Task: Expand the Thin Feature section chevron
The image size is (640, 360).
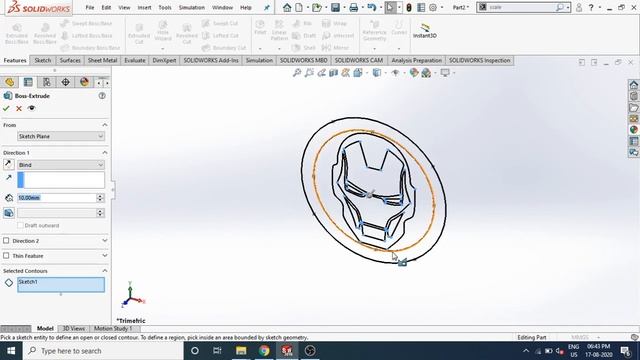Action: [x=105, y=256]
